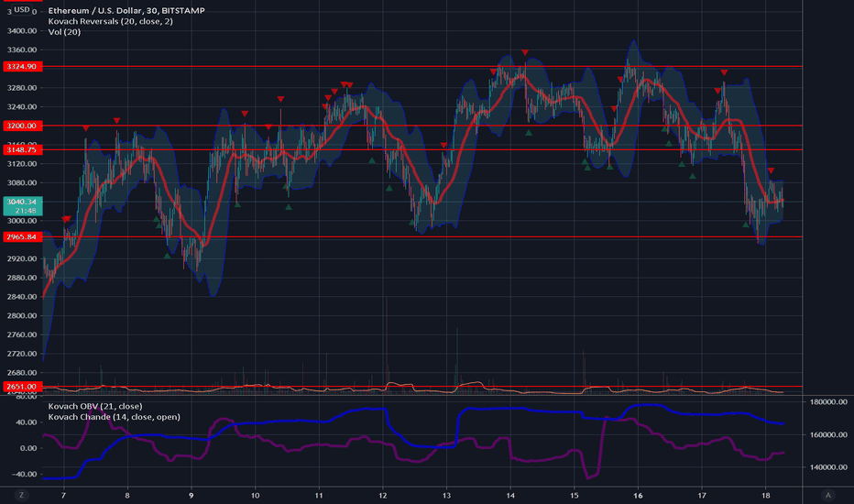
Task: Click date 8 on the time axis
Action: [127, 495]
